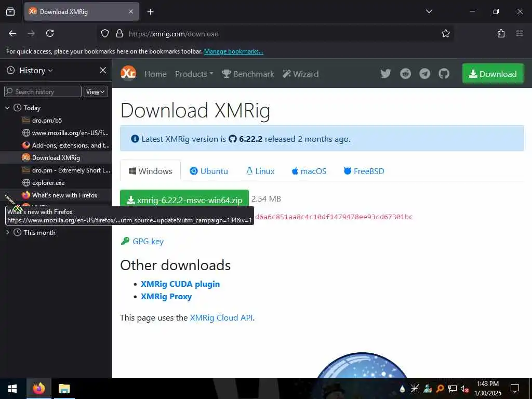
Task: Open the history View dropdown
Action: (x=96, y=91)
